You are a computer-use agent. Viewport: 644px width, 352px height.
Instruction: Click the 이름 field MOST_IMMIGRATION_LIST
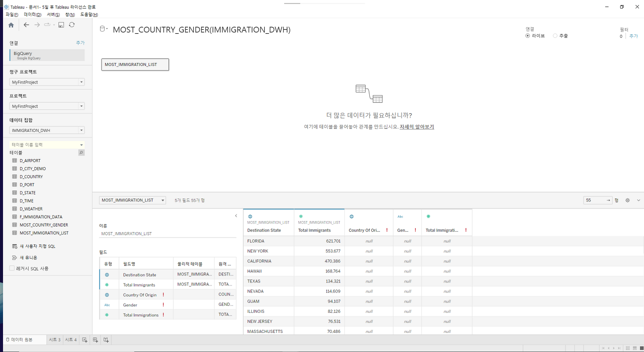pos(168,234)
